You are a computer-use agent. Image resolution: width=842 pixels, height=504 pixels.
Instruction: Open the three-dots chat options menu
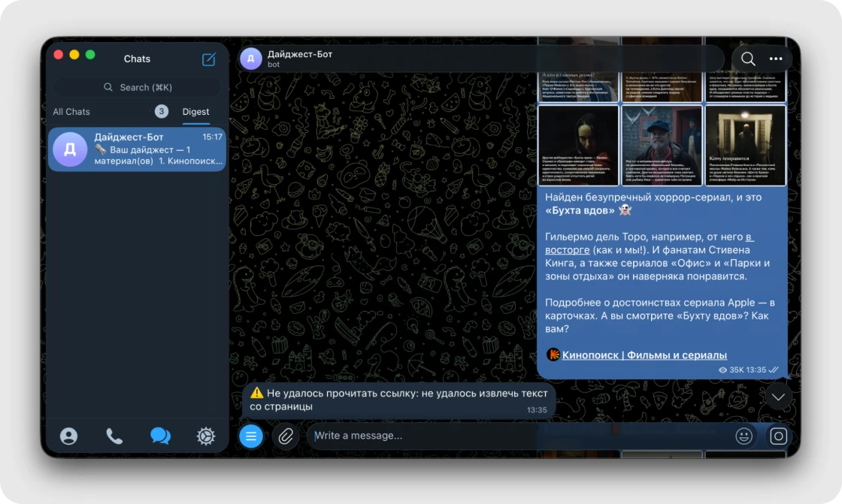click(776, 59)
